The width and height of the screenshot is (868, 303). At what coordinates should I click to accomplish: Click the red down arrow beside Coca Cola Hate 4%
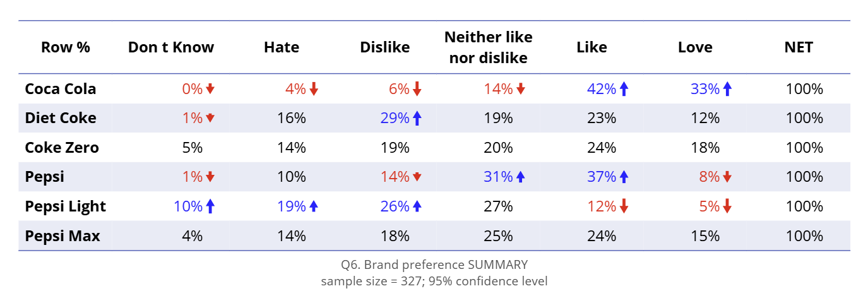[x=314, y=89]
